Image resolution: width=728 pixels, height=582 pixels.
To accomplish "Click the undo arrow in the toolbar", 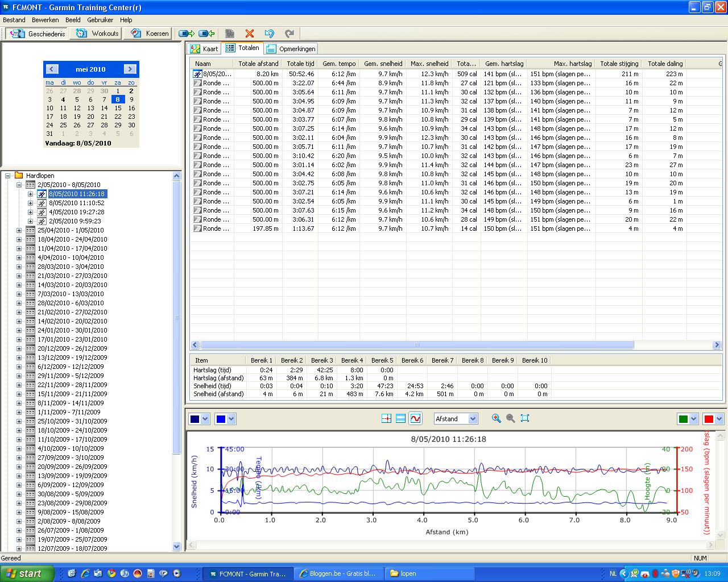I will click(x=270, y=34).
